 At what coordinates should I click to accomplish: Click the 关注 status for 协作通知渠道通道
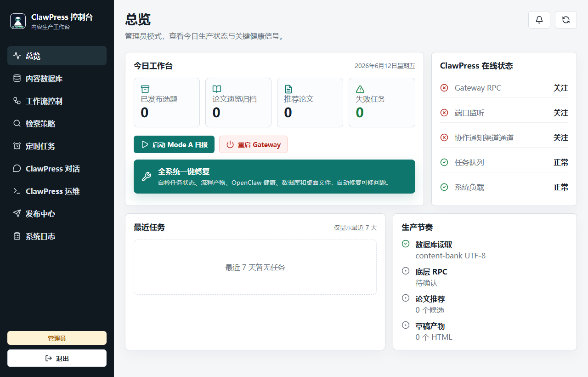click(x=561, y=137)
